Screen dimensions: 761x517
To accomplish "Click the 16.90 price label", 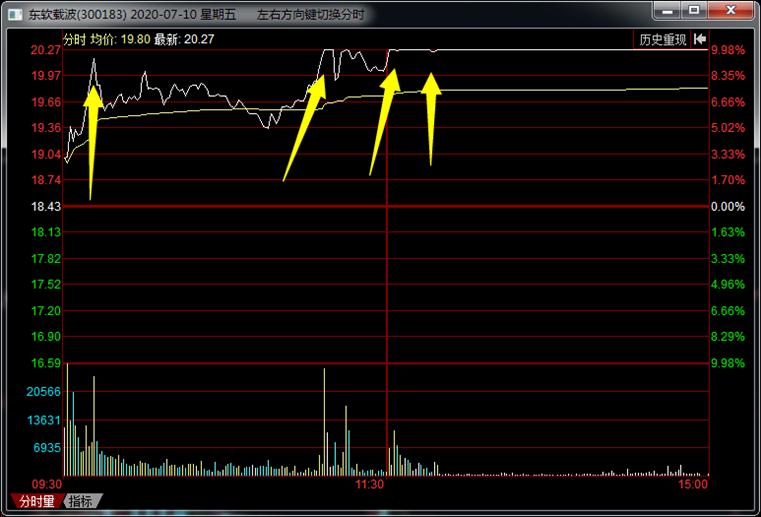I will coord(46,337).
